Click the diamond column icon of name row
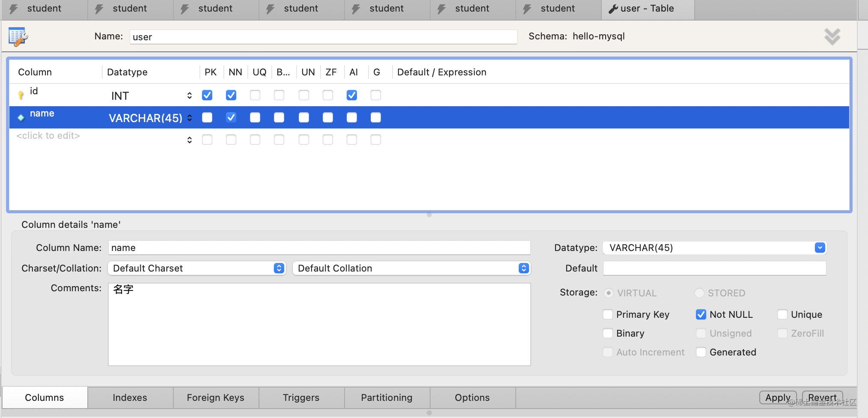 21,117
